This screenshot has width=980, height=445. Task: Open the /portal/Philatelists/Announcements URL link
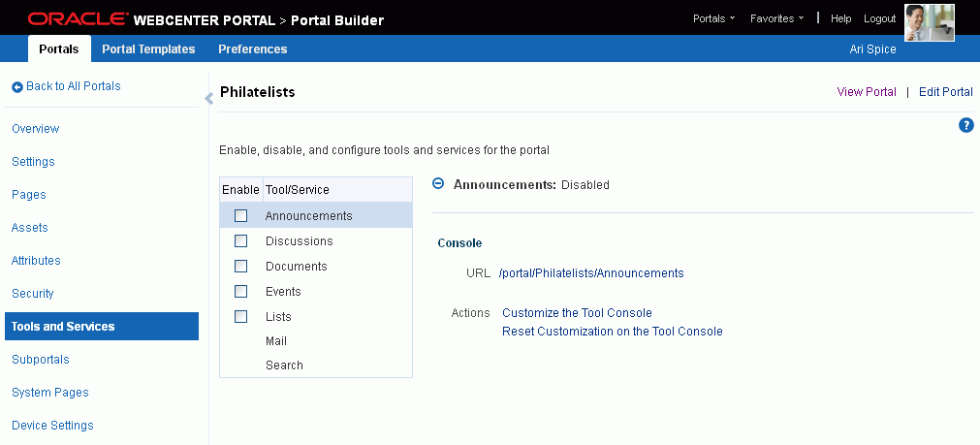point(591,273)
